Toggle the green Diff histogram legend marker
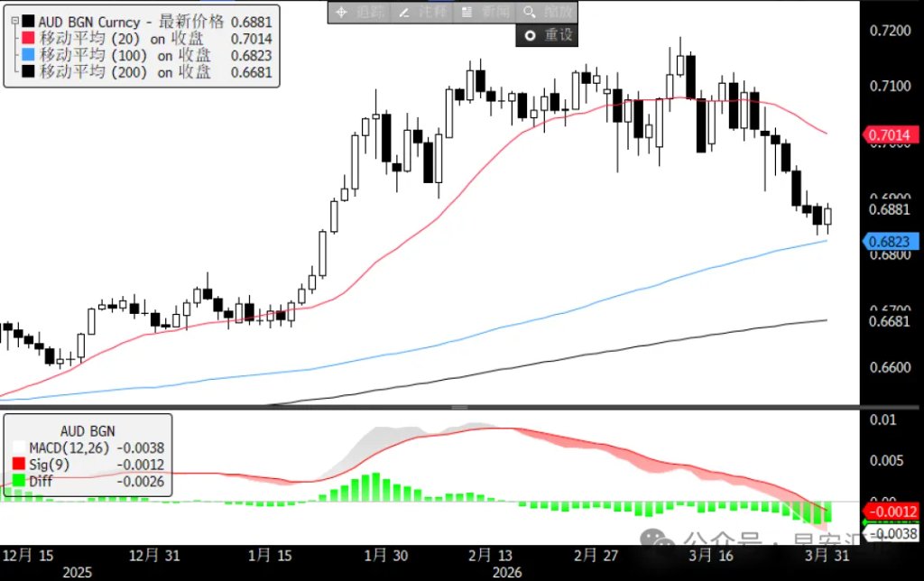 coord(19,481)
